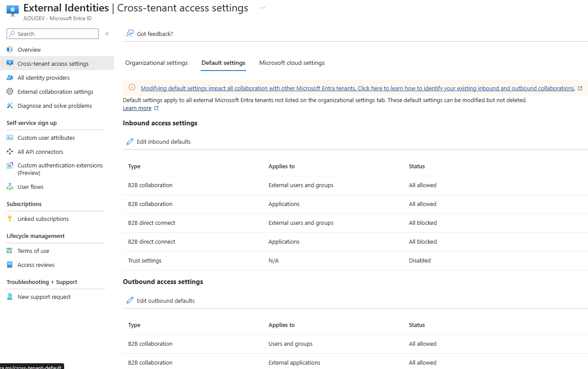Click the Overview sidebar icon
Viewport: 588px width, 369px height.
coord(10,50)
